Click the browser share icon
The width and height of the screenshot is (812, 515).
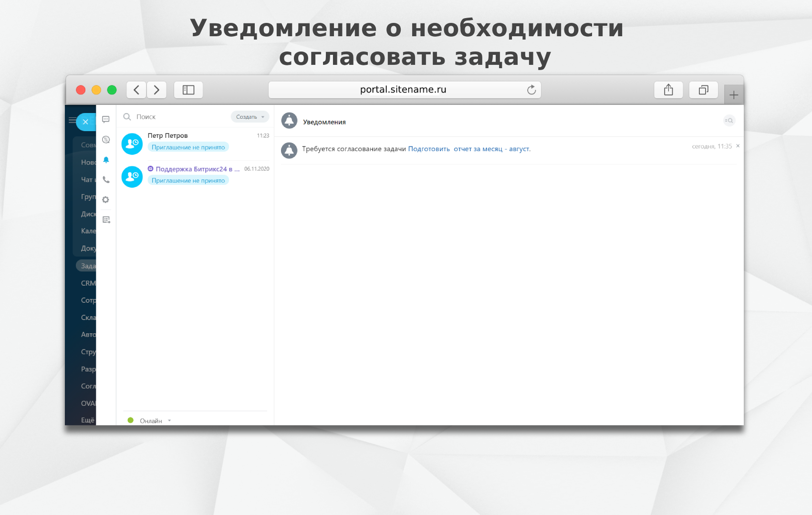point(668,90)
